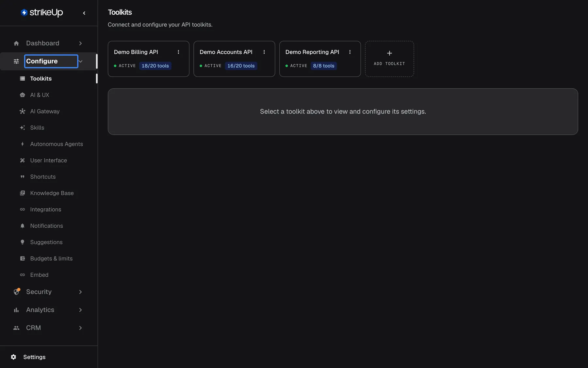This screenshot has width=588, height=368.
Task: Click the Notifications bell icon
Action: (23, 226)
